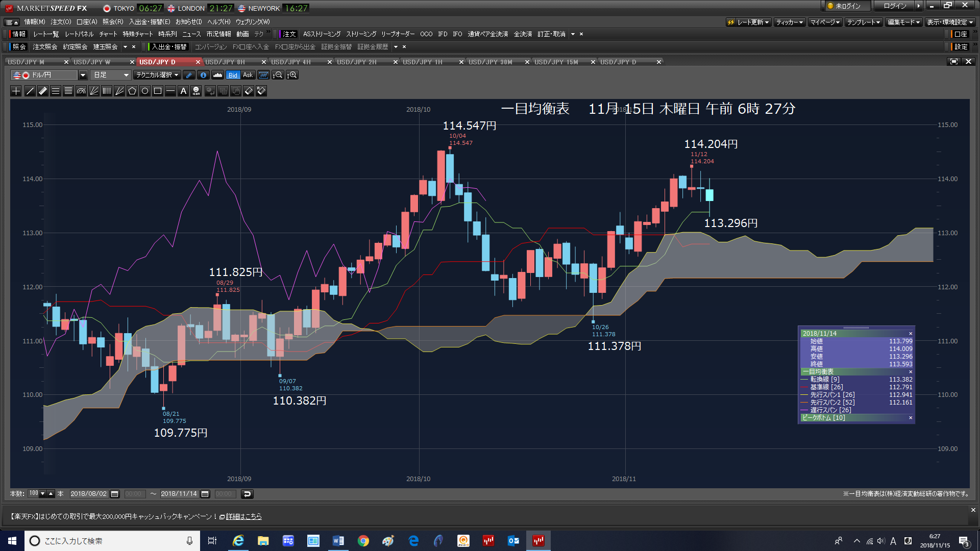Image resolution: width=980 pixels, height=551 pixels.
Task: Expand the 編集モード dropdown
Action: tap(903, 22)
